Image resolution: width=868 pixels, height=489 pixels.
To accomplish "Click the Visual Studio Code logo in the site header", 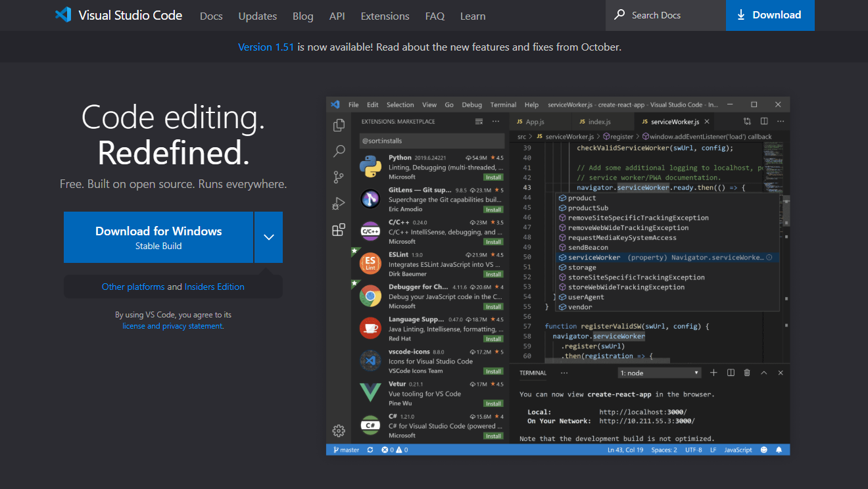I will pos(63,14).
